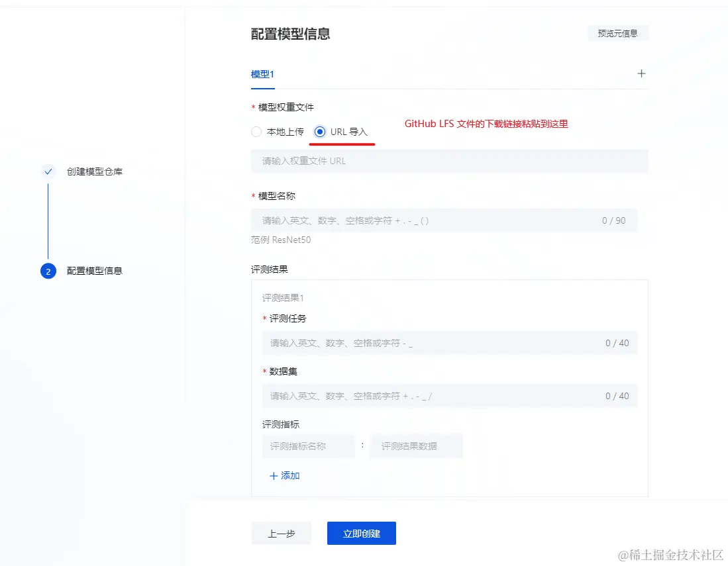Viewport: 728px width, 566px height.
Task: Click the weight file URL input field
Action: (x=449, y=161)
